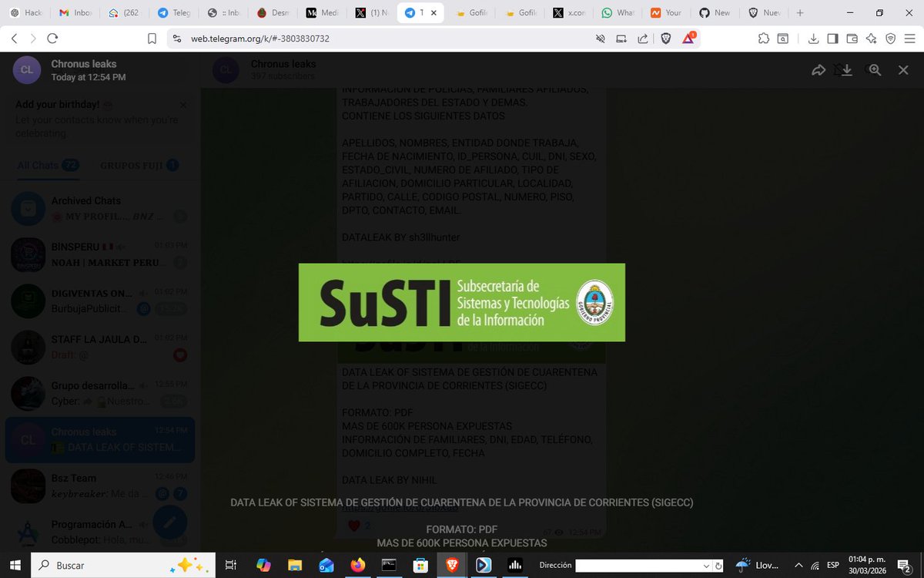Download the image from the media viewer
Image resolution: width=924 pixels, height=578 pixels.
pyautogui.click(x=846, y=70)
